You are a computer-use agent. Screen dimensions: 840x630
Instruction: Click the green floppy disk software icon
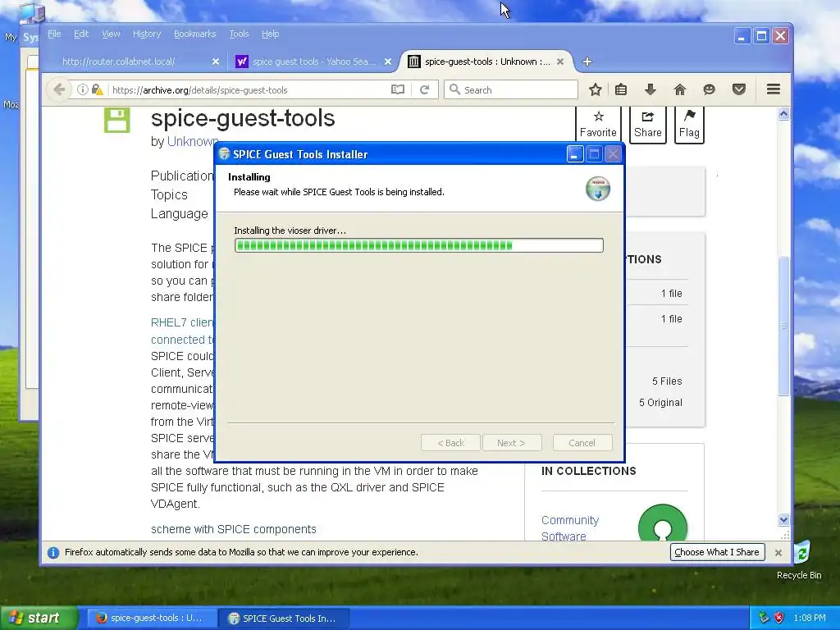pyautogui.click(x=116, y=120)
